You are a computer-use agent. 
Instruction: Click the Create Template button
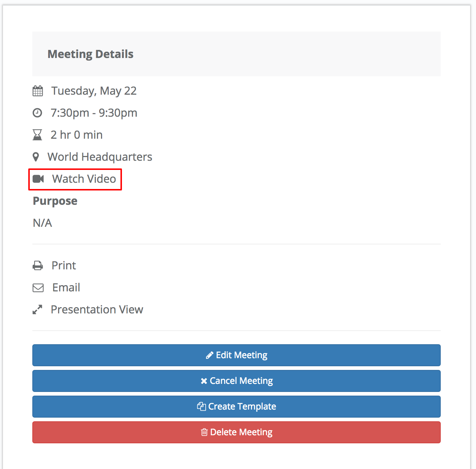pos(237,407)
